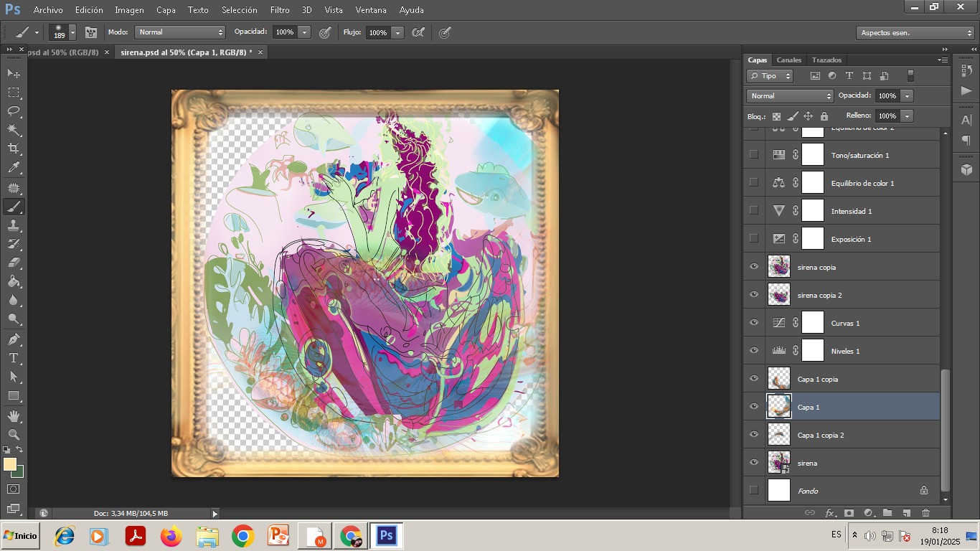Select the Eraser tool
Image resolution: width=980 pixels, height=551 pixels.
(x=14, y=263)
